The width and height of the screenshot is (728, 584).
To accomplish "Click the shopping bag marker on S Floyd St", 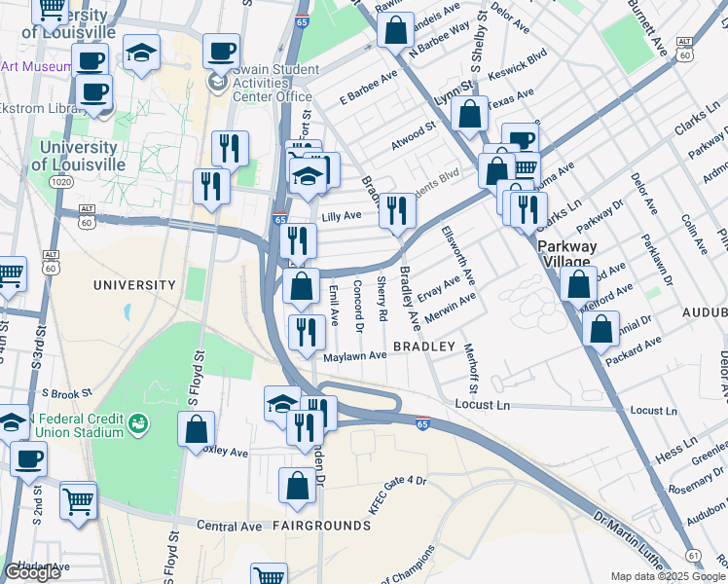I will click(196, 428).
